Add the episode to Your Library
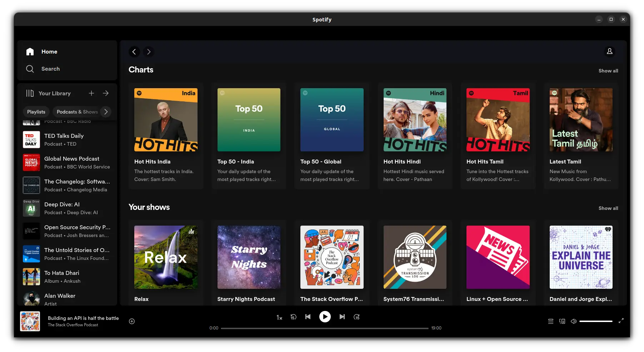 [x=132, y=321]
